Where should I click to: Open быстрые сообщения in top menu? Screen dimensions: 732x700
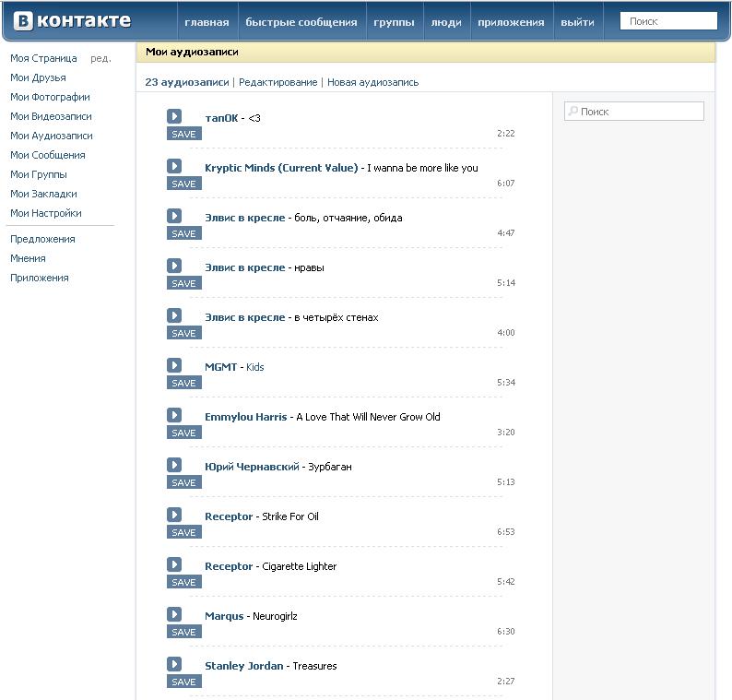point(301,22)
